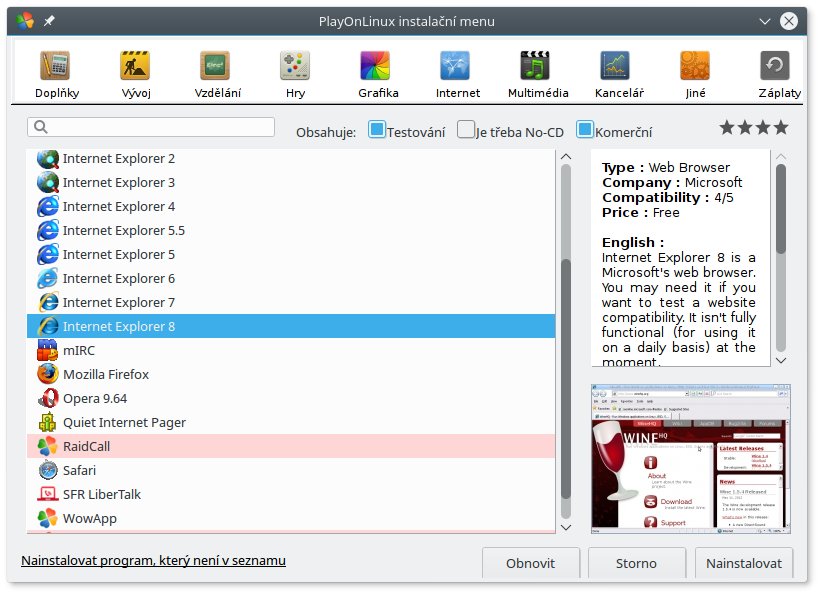The image size is (820, 595).
Task: Click the mIRC application icon
Action: point(48,350)
